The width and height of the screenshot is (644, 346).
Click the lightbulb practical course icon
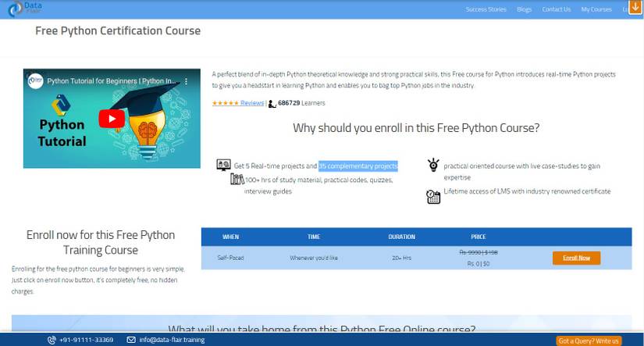pos(433,165)
